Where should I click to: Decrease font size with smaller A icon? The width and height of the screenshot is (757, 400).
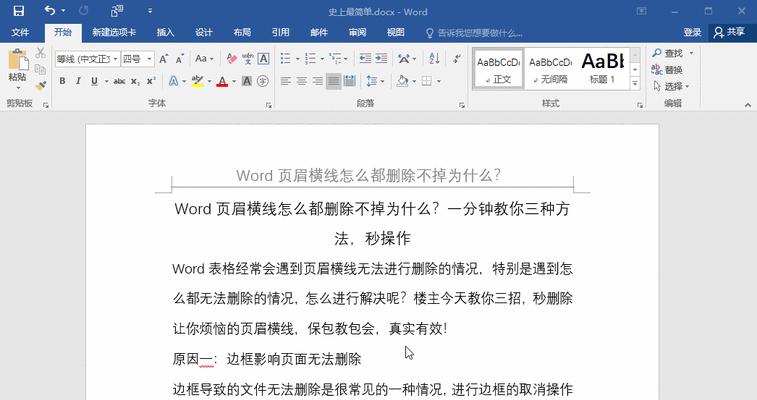click(180, 59)
